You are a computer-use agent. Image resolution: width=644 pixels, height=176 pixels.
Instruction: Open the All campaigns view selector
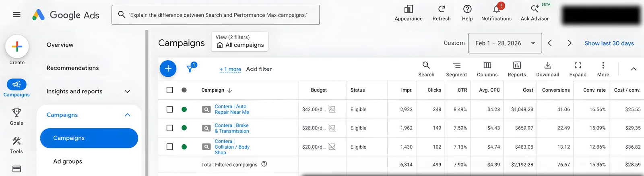point(240,41)
